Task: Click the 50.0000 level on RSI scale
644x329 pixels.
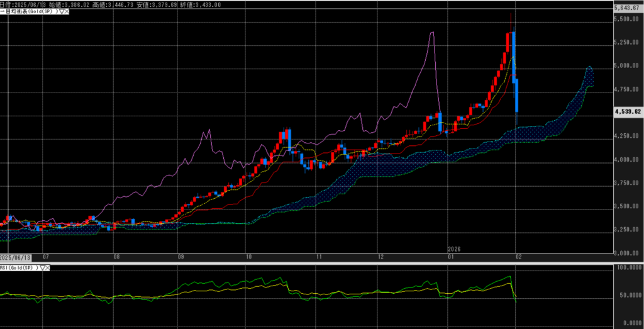Action: pyautogui.click(x=626, y=296)
